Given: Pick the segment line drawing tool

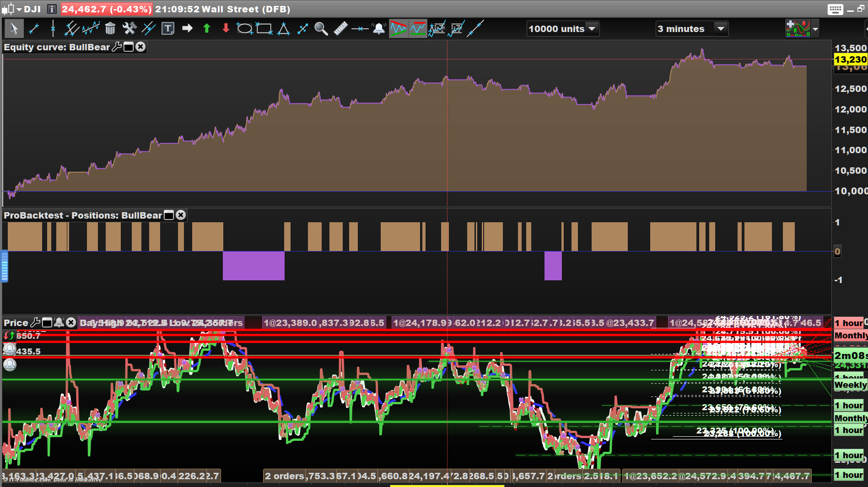Looking at the screenshot, I should [34, 29].
